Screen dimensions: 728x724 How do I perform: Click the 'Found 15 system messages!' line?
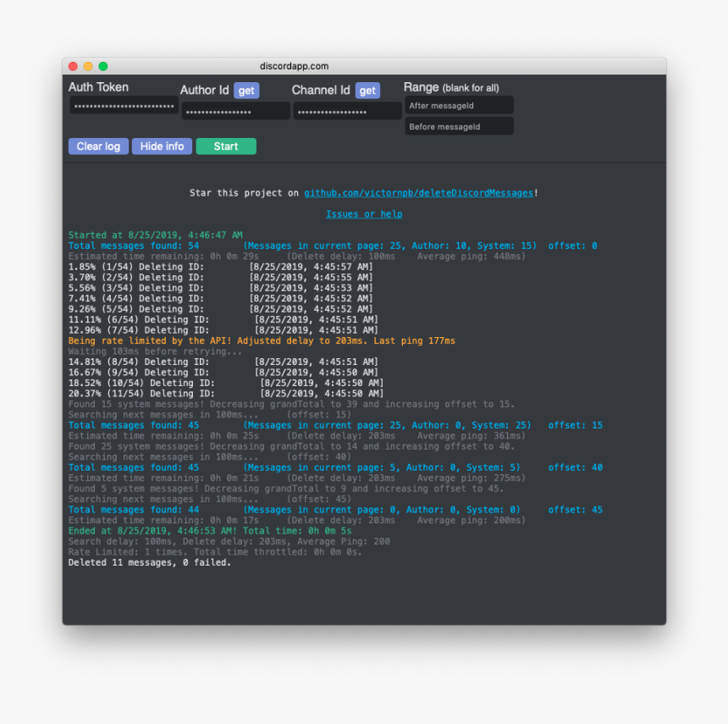pos(291,404)
